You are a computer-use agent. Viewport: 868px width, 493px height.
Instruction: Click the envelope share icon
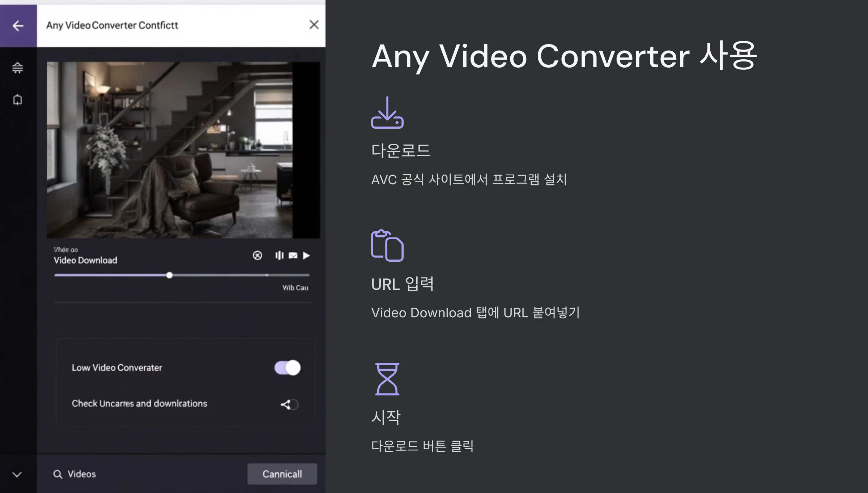(x=293, y=256)
